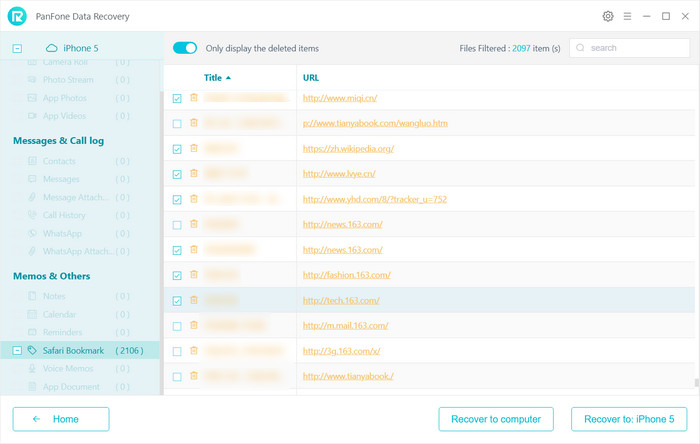Click the Home back button

pos(61,419)
